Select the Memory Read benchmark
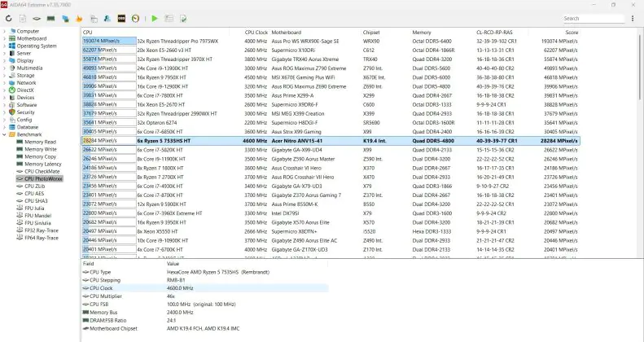 pos(40,142)
